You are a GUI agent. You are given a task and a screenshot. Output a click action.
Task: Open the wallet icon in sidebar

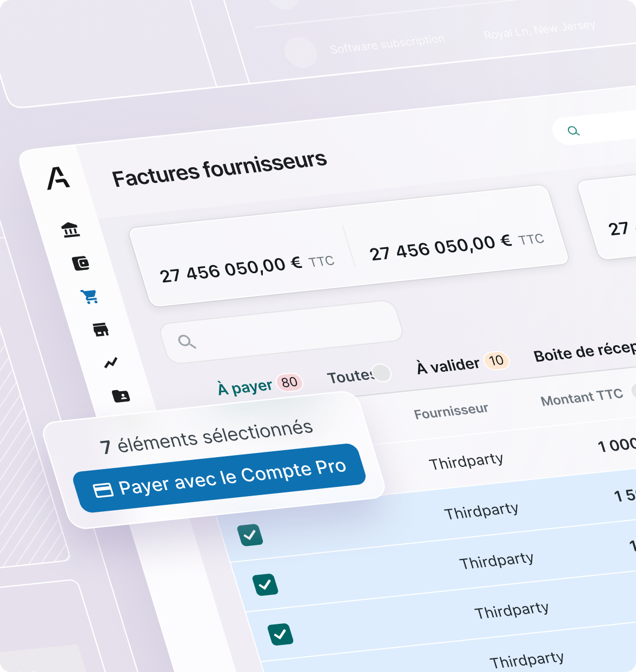(81, 263)
